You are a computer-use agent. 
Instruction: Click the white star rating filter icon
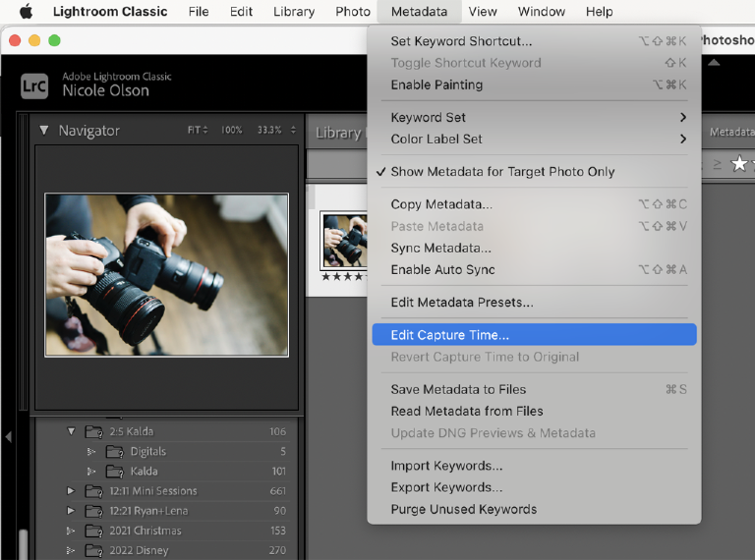[x=739, y=164]
